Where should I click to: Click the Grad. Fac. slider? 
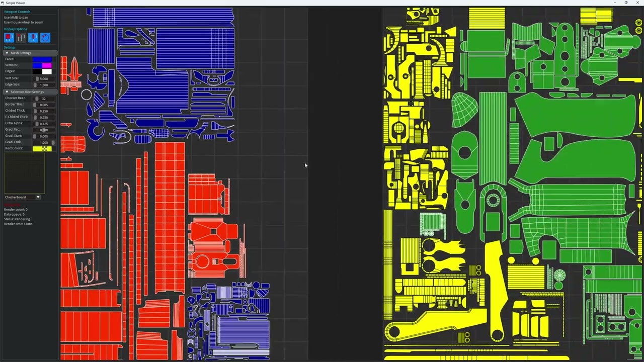tap(44, 130)
